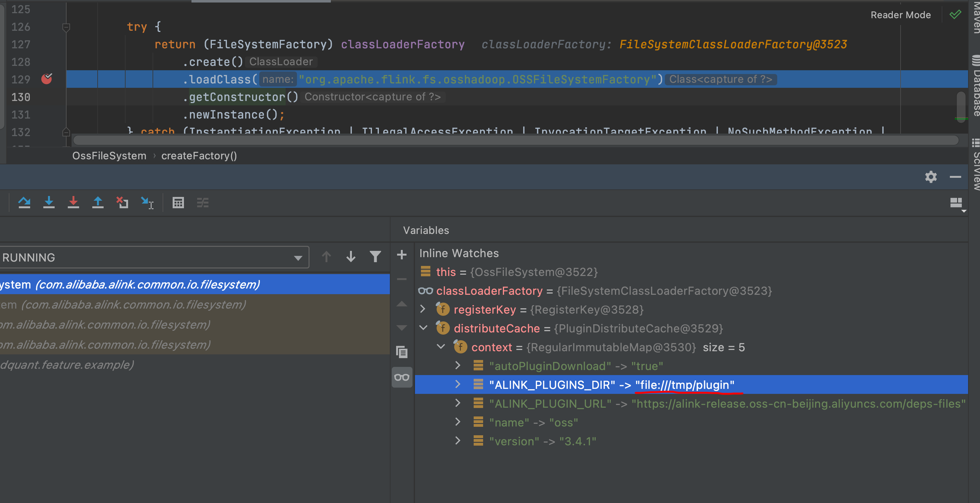Open debugger settings gear icon
Image resolution: width=980 pixels, height=503 pixels.
click(931, 177)
